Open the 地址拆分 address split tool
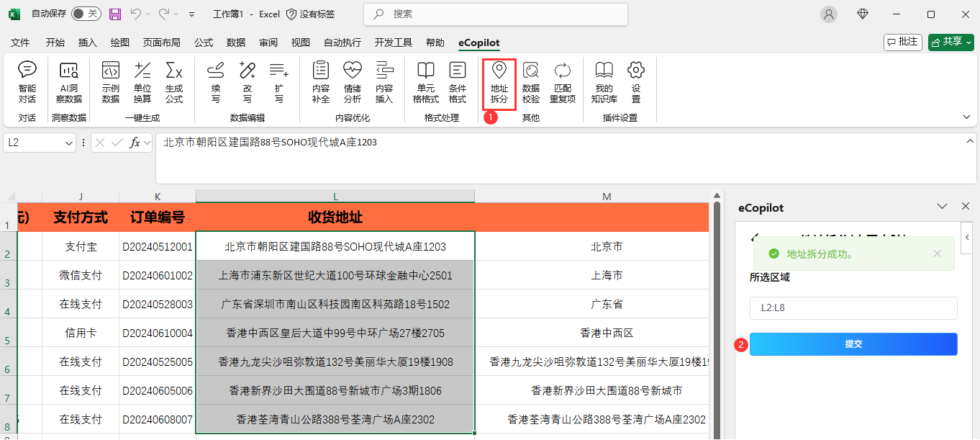Viewport: 980px width, 440px height. [499, 82]
